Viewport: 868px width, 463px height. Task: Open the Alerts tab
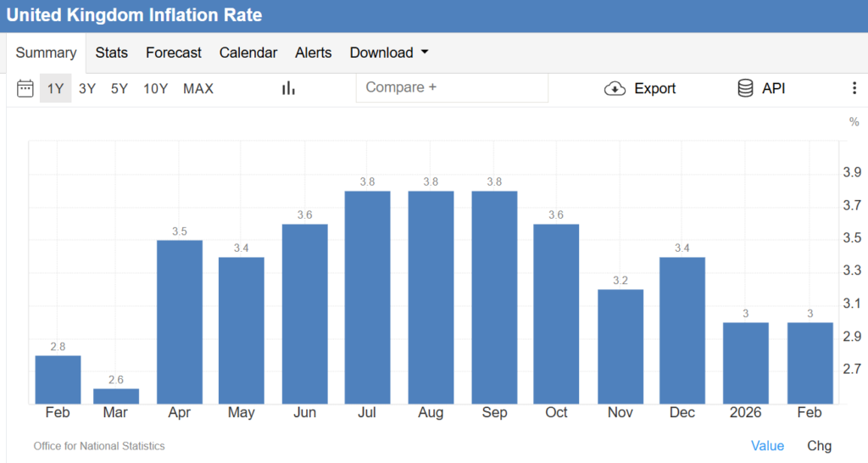[314, 53]
